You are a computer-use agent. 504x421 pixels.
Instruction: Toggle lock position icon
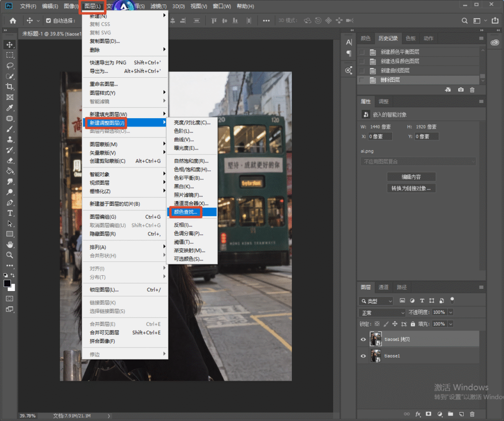click(395, 324)
